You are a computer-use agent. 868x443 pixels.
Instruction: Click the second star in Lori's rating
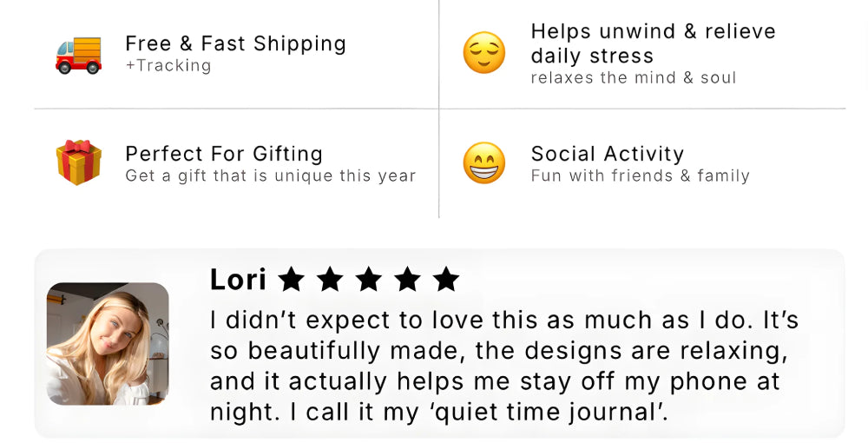coord(330,279)
